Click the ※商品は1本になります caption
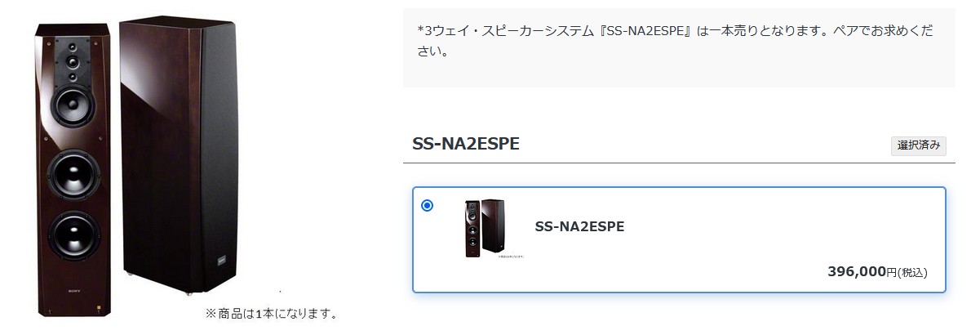 [x=271, y=313]
